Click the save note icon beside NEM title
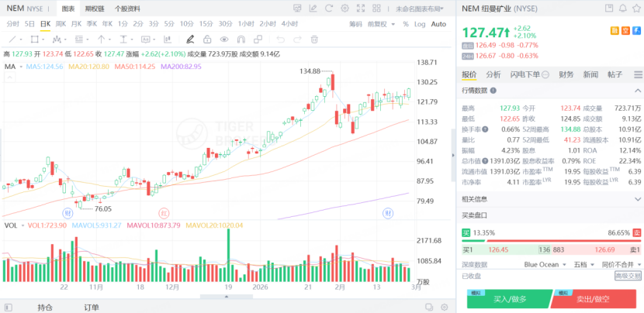644x313 pixels. [x=608, y=9]
